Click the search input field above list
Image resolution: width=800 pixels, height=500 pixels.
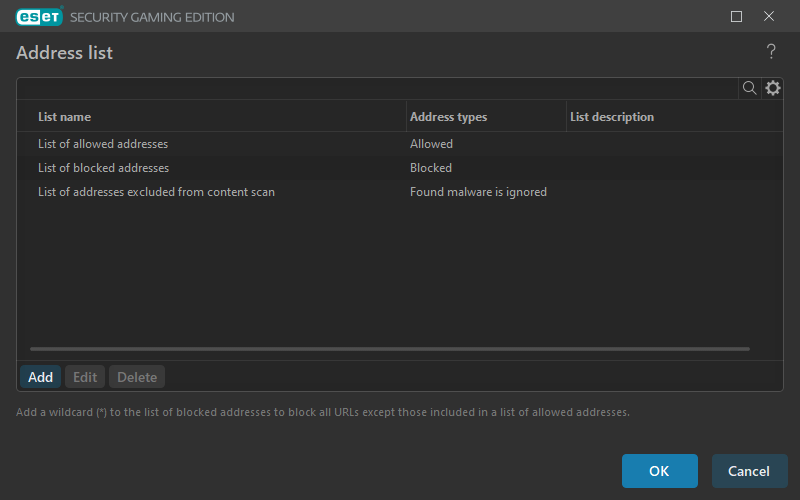tap(378, 88)
